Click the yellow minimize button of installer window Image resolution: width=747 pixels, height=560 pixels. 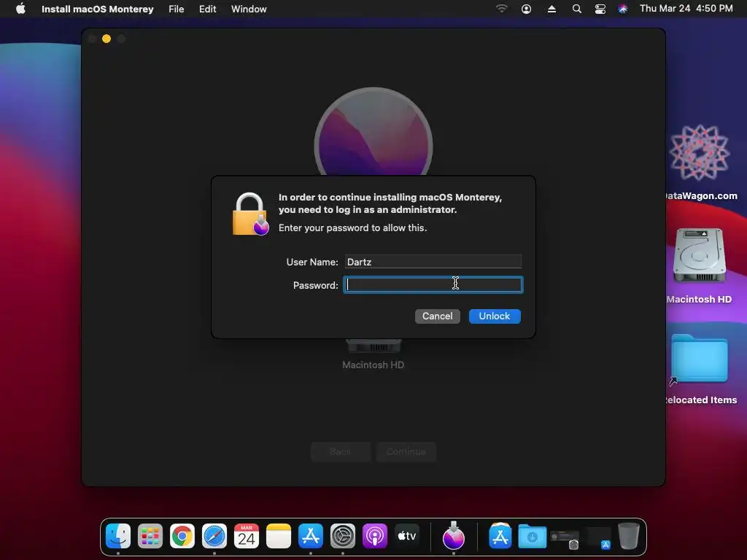point(107,39)
